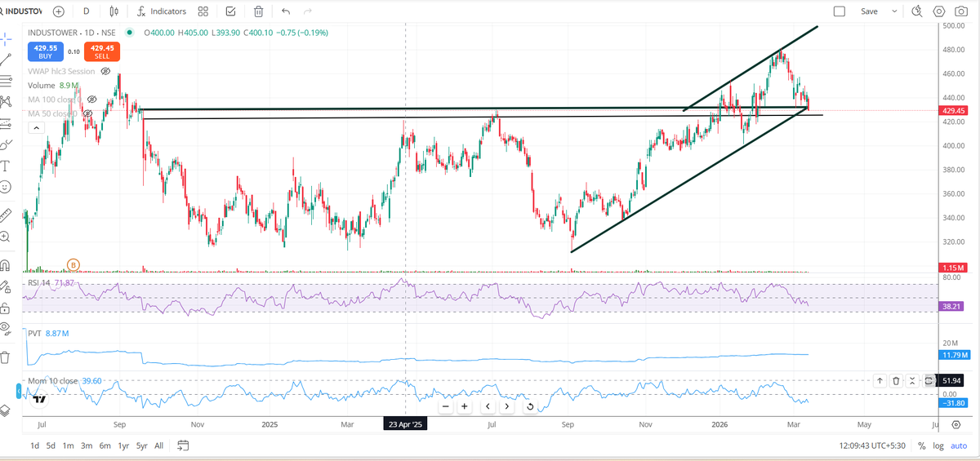Image resolution: width=980 pixels, height=461 pixels.
Task: Select the 6m date range
Action: 105,445
